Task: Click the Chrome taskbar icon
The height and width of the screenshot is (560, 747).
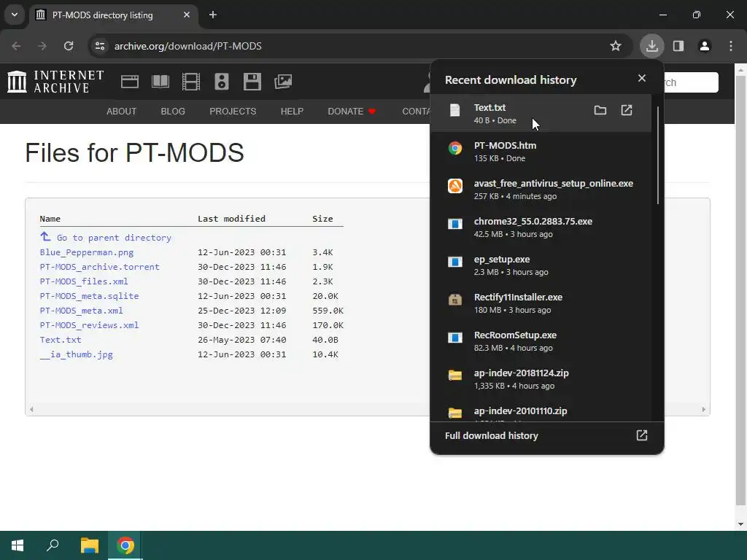Action: tap(125, 545)
